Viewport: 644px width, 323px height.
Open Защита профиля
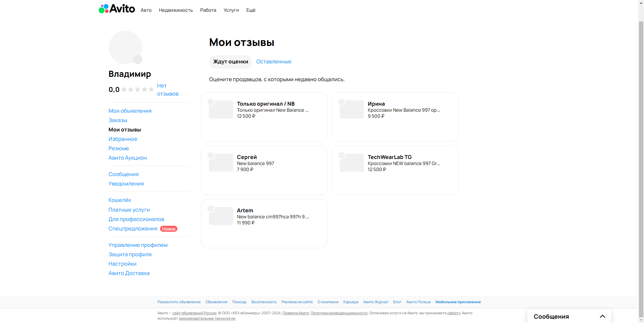click(130, 254)
